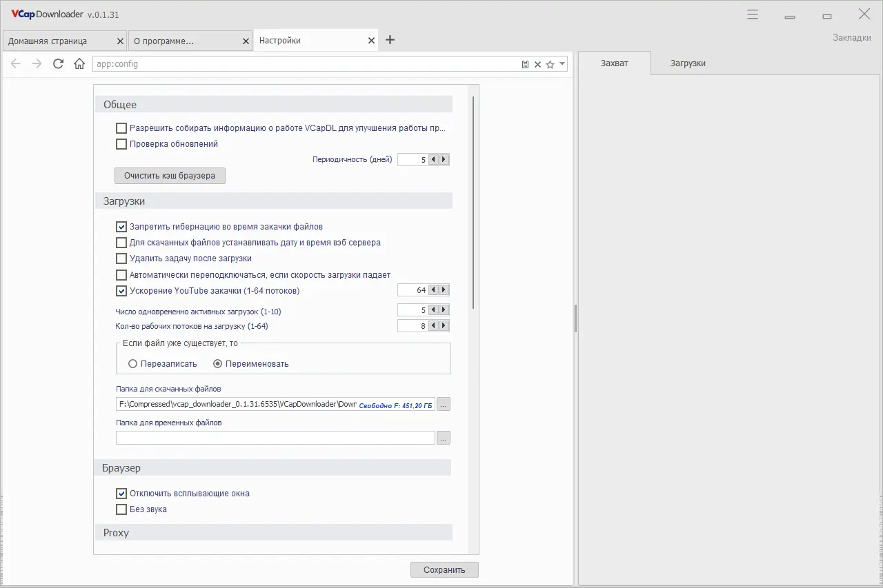Click the settings page vertical scrollbar
Viewport: 883px width, 588px height.
point(473,203)
